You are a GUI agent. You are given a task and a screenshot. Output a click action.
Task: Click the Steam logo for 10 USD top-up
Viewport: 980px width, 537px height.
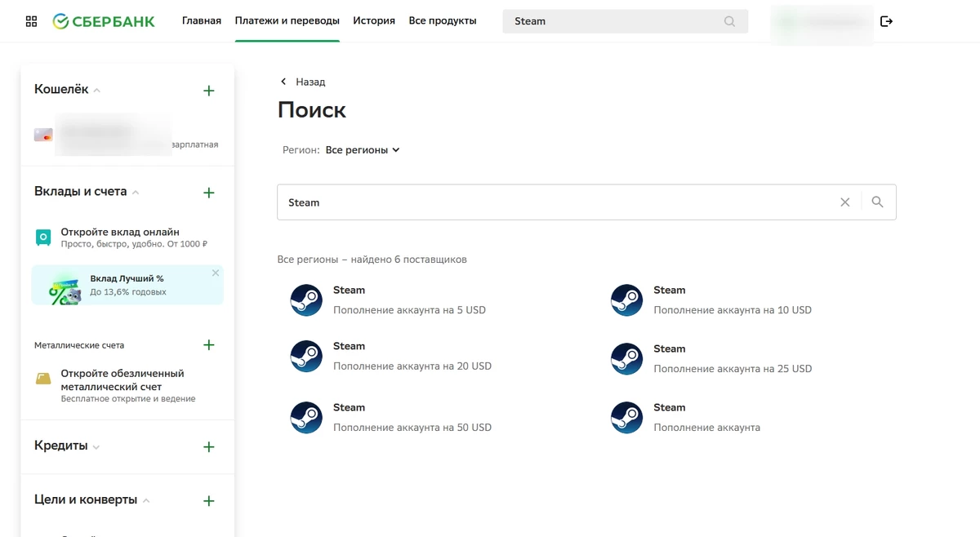pos(627,300)
